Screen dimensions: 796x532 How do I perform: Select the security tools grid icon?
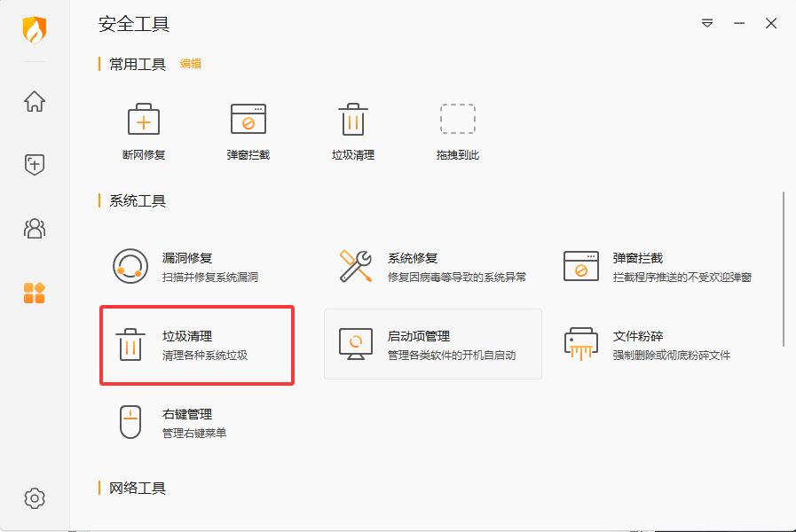click(x=35, y=293)
